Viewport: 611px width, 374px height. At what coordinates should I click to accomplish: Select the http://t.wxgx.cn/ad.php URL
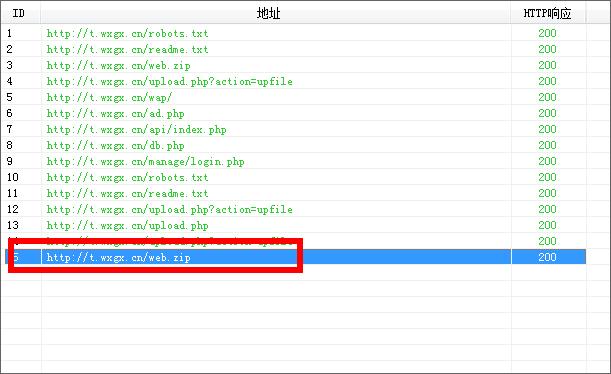[115, 113]
